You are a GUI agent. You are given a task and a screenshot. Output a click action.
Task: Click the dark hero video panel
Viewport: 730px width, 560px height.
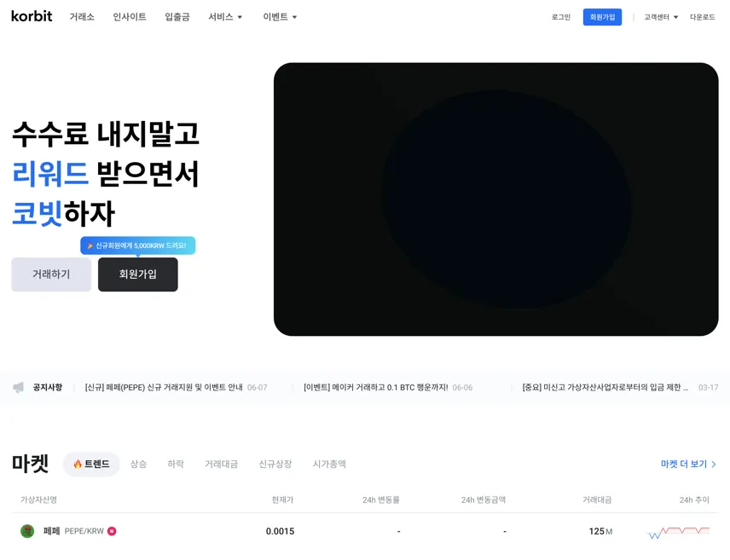(x=495, y=199)
